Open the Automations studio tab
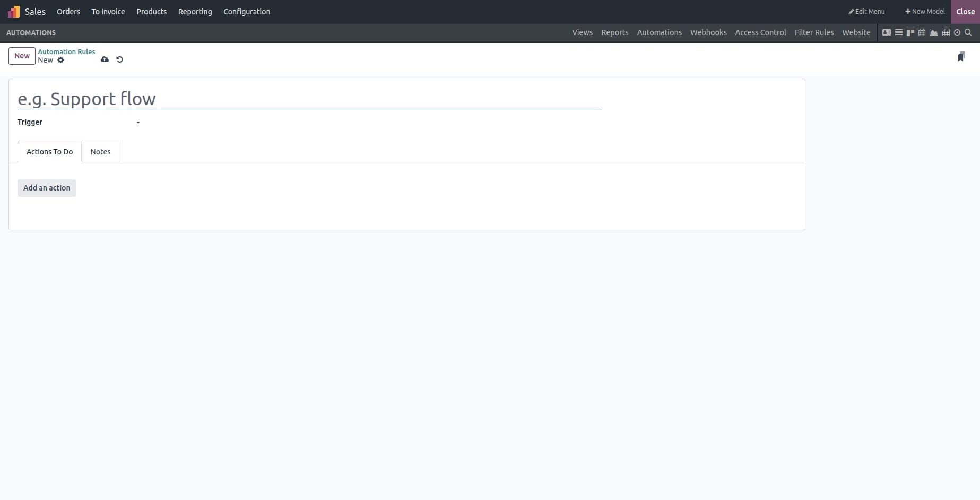 coord(659,32)
